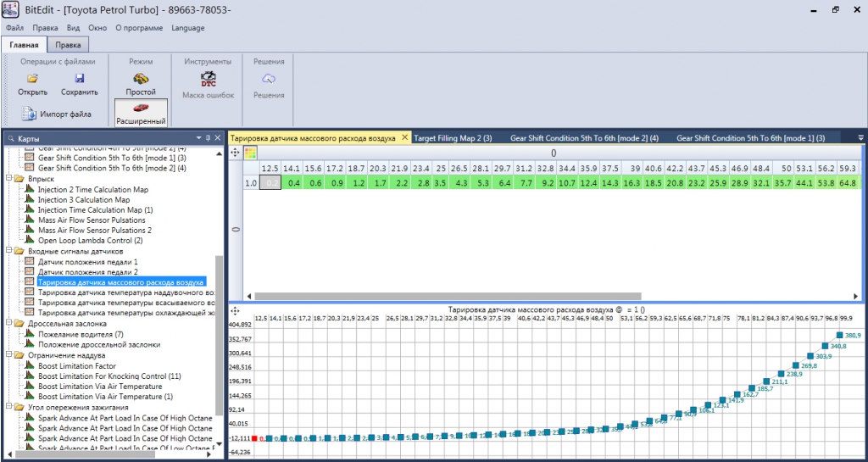
Task: Select Injection 2 Time Calculation Map
Action: click(93, 189)
